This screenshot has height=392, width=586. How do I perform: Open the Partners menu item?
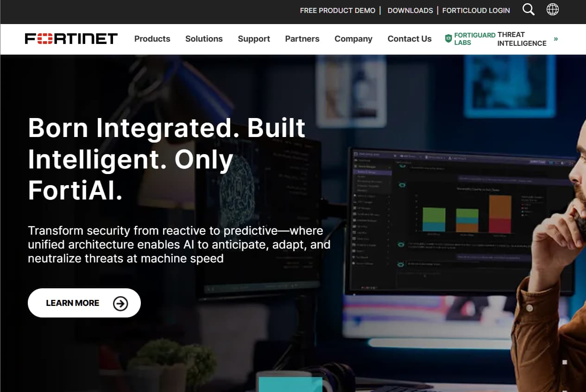tap(302, 39)
